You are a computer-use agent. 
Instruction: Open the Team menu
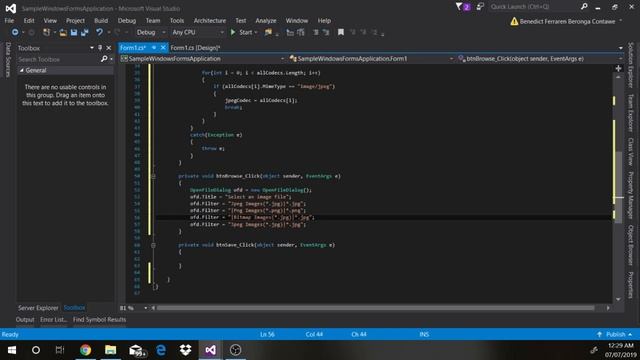coord(153,20)
